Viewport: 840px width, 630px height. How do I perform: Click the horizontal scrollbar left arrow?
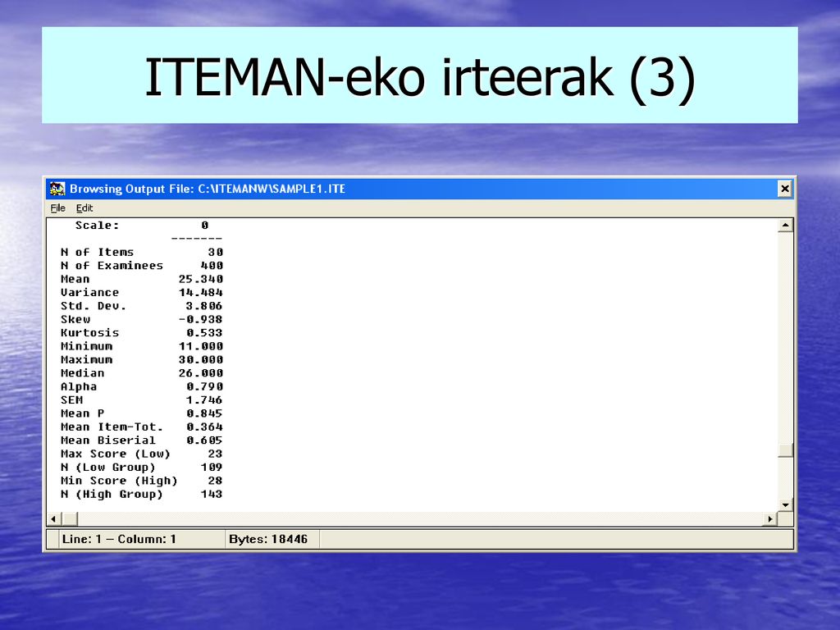pos(53,518)
